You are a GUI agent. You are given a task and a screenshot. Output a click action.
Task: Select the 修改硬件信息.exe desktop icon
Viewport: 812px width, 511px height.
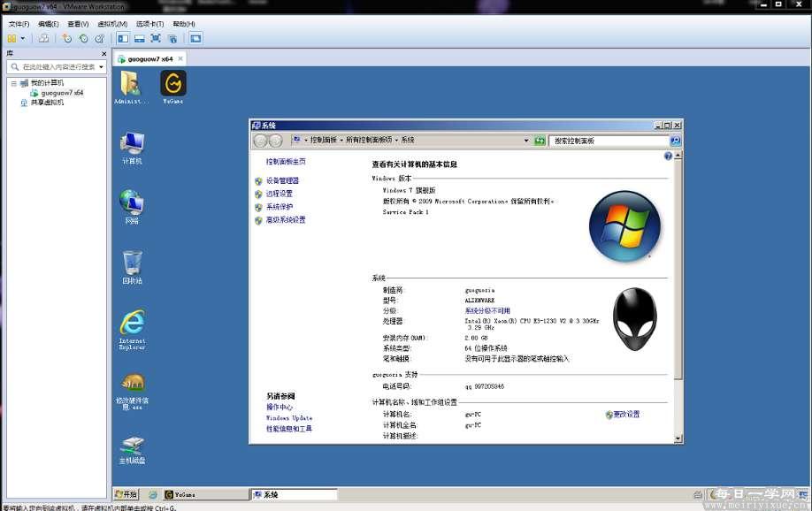(x=132, y=392)
